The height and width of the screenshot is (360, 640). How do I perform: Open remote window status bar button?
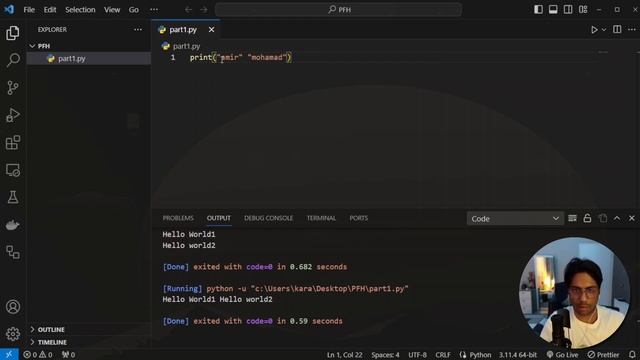pyautogui.click(x=9, y=354)
